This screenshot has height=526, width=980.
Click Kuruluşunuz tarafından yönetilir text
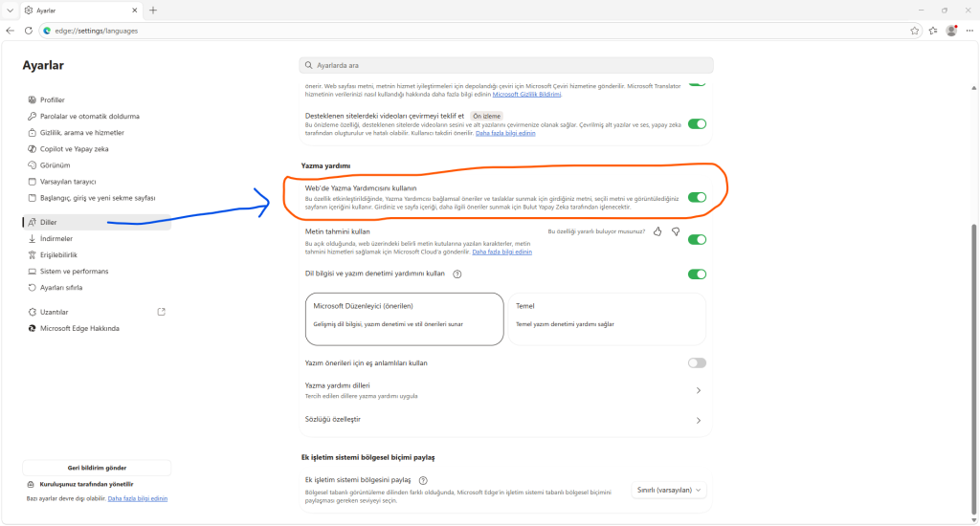coord(86,484)
